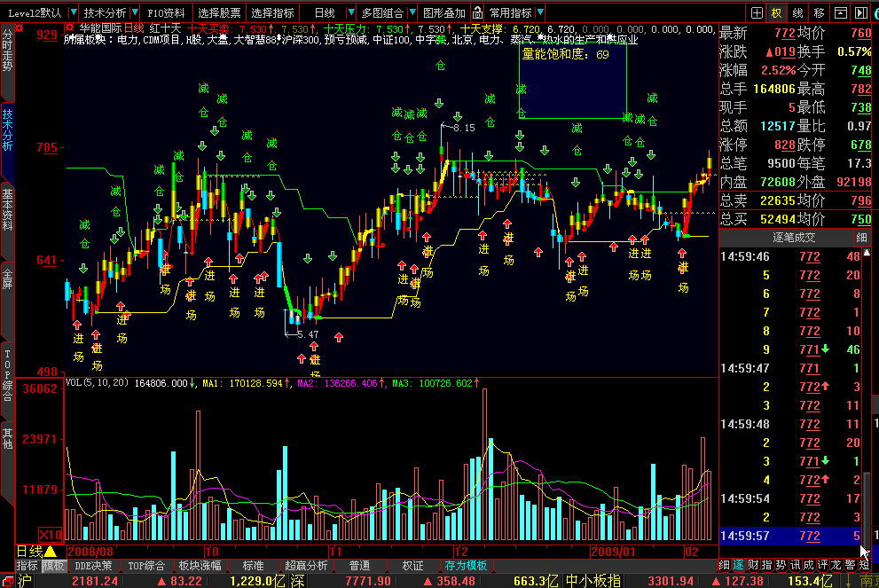Toggle the 讯 news icon

(795, 565)
